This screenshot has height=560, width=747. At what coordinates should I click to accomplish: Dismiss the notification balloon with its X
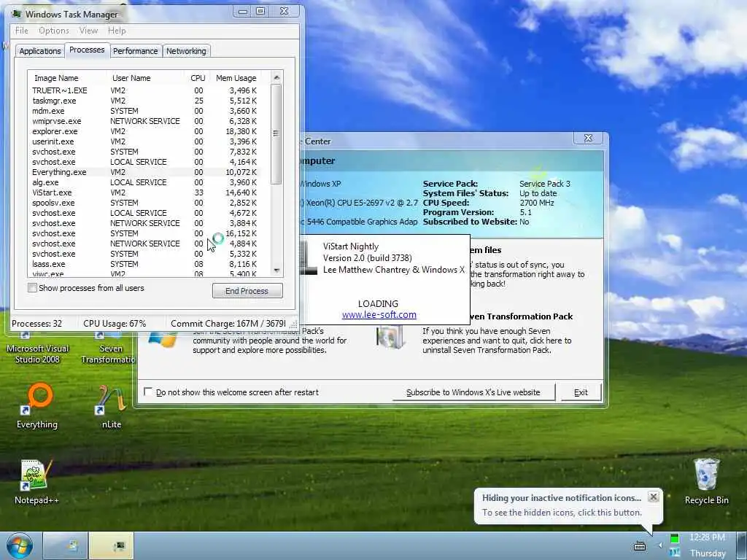point(654,497)
